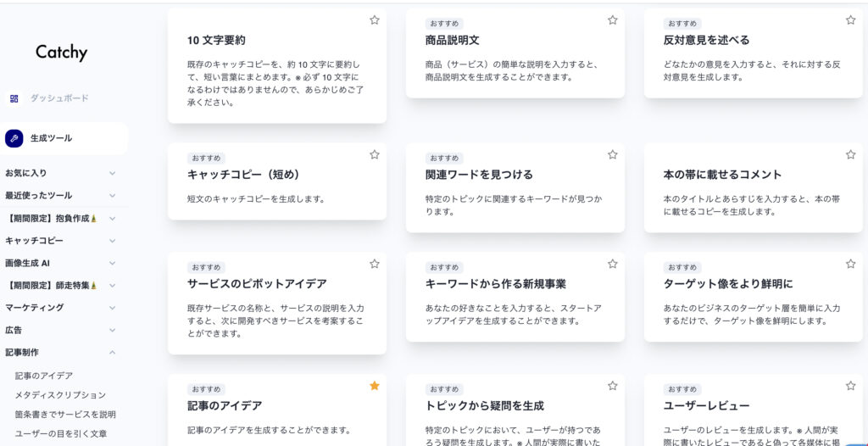
Task: Star the ターゲット像をより鮮明に card
Action: tap(850, 264)
